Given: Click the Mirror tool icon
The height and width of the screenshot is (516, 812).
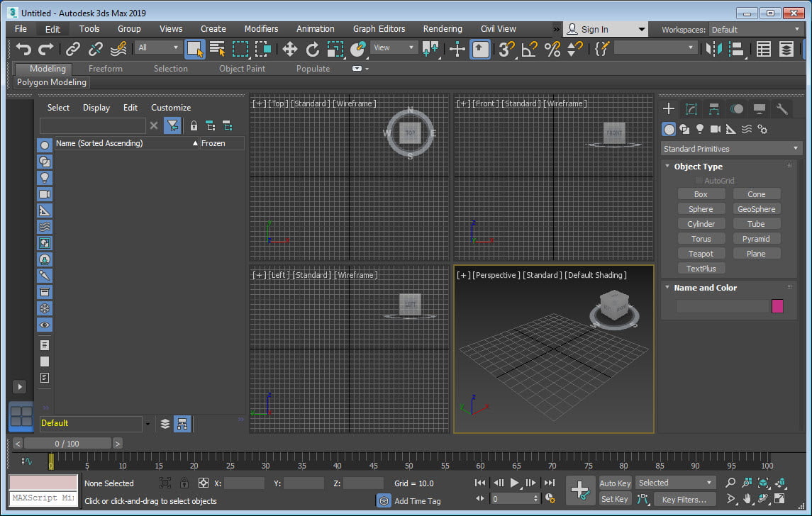Looking at the screenshot, I should tap(713, 49).
